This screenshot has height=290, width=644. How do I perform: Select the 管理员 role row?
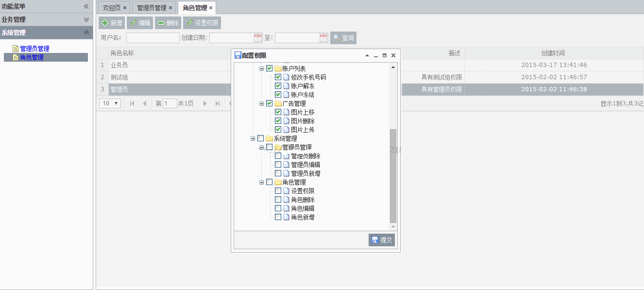370,89
